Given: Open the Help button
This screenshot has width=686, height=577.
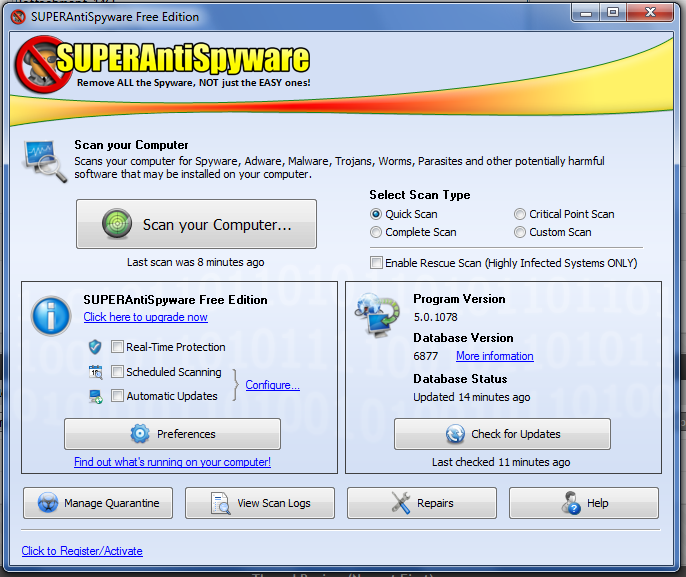Looking at the screenshot, I should (584, 503).
